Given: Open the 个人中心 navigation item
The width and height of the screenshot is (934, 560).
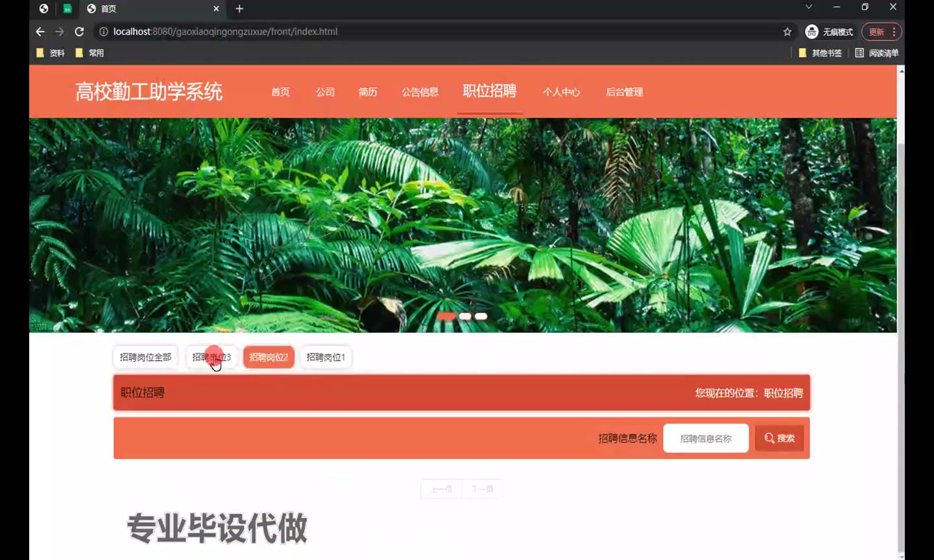Looking at the screenshot, I should coord(562,92).
